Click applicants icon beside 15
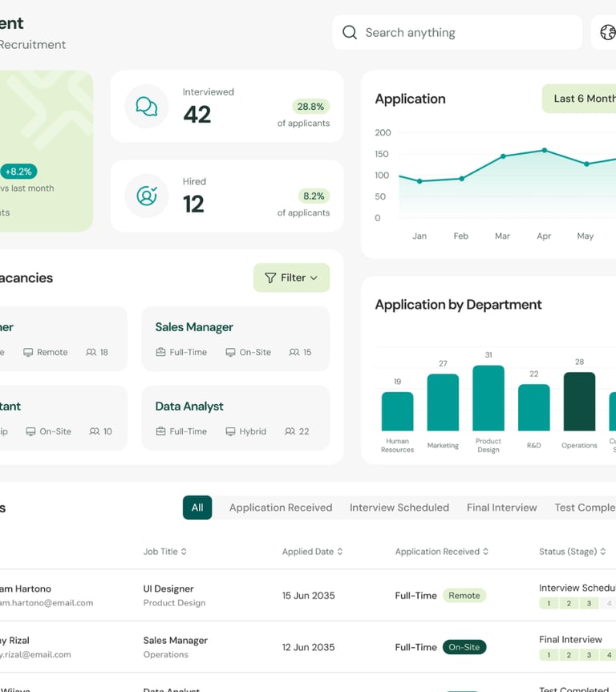The image size is (616, 692). [x=294, y=352]
